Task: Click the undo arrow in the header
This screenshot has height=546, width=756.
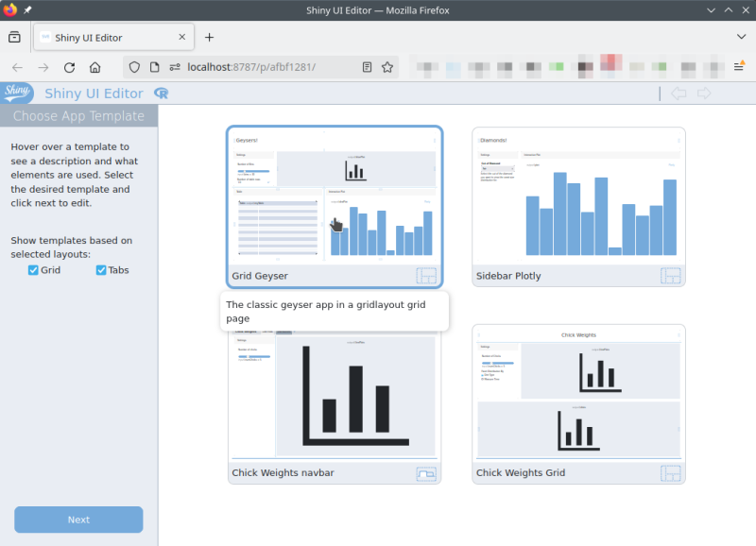Action: (678, 94)
